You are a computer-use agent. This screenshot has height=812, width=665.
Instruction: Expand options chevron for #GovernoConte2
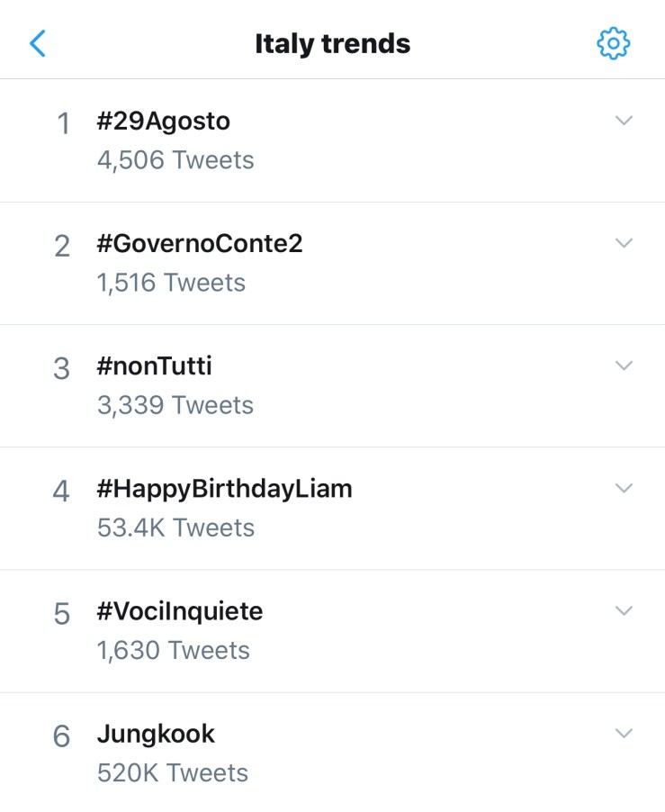[x=624, y=243]
